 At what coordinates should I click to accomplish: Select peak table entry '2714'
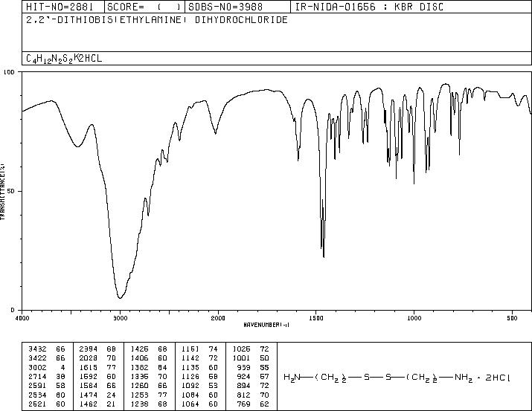click(x=38, y=376)
